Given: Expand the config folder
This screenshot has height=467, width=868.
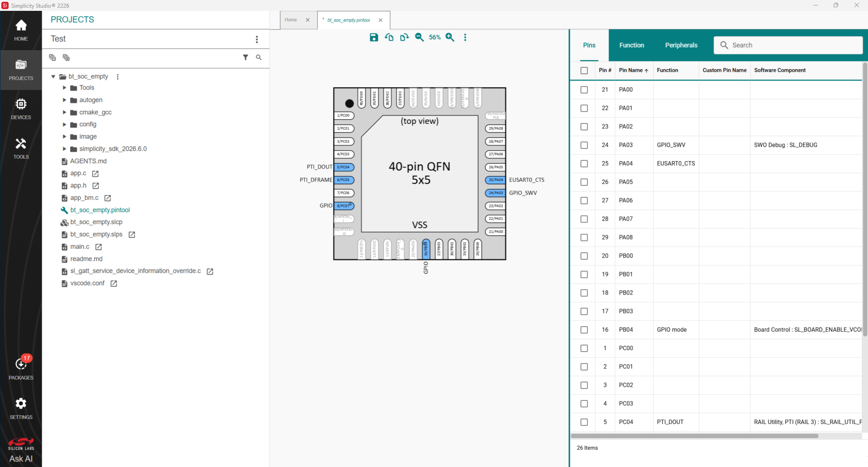Looking at the screenshot, I should [64, 124].
